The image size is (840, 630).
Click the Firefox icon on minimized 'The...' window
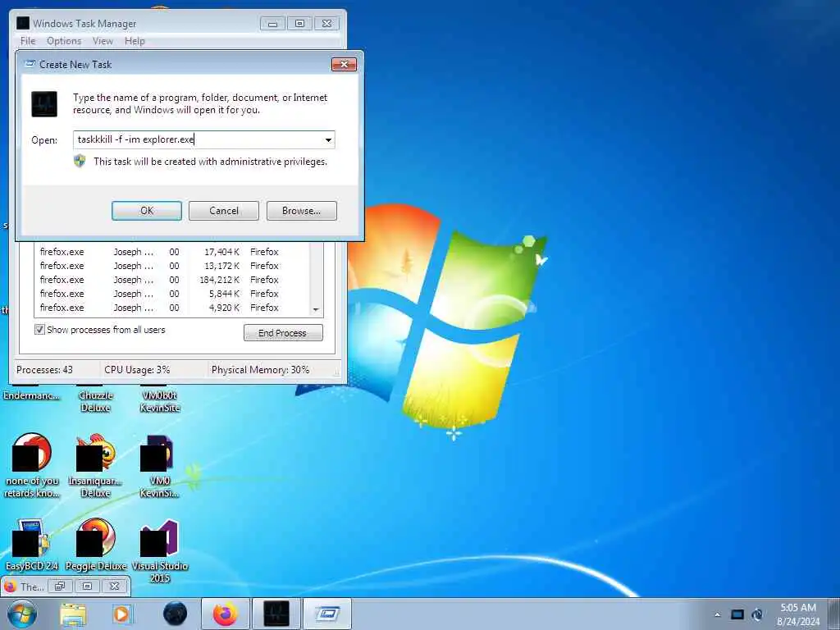[x=9, y=587]
